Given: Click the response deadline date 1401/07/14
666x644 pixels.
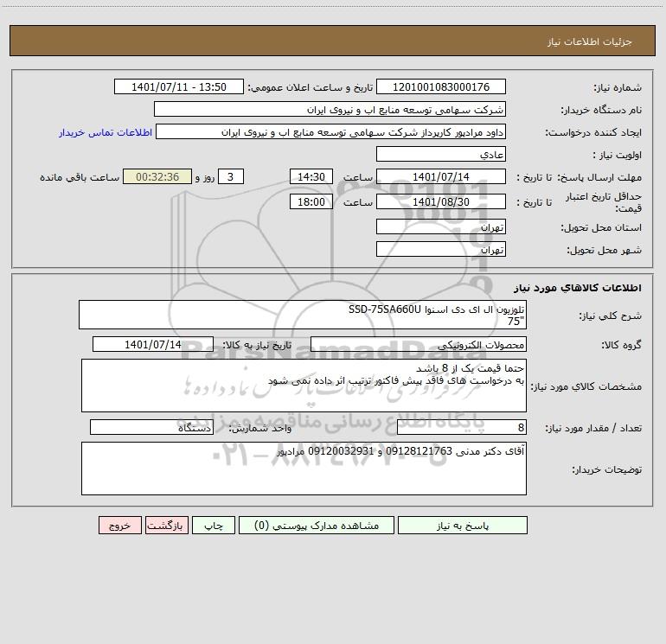Looking at the screenshot, I should [441, 176].
